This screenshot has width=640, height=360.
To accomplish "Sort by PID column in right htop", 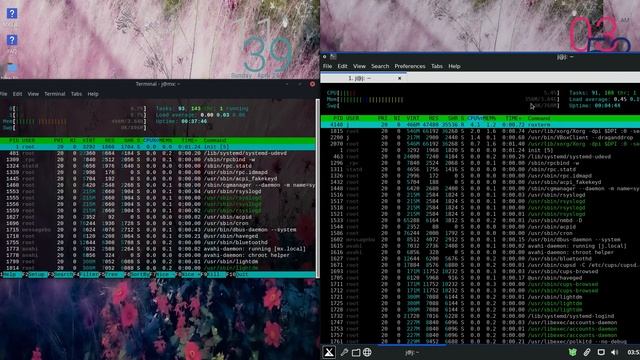I will pos(338,118).
